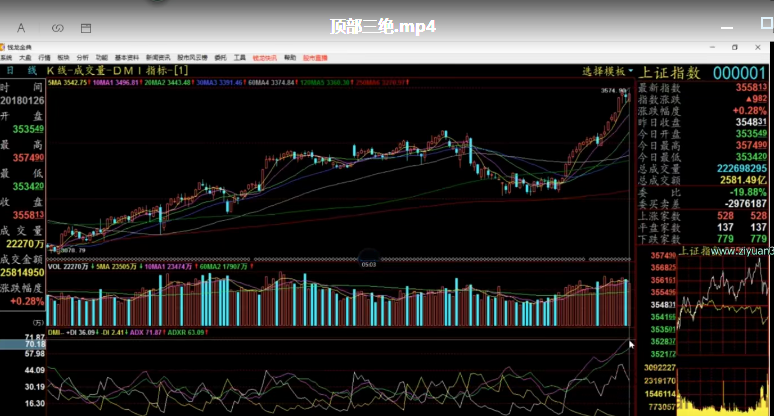Open the 股市风云榜 menu
Viewport: 774px width, 416px height.
pyautogui.click(x=193, y=58)
